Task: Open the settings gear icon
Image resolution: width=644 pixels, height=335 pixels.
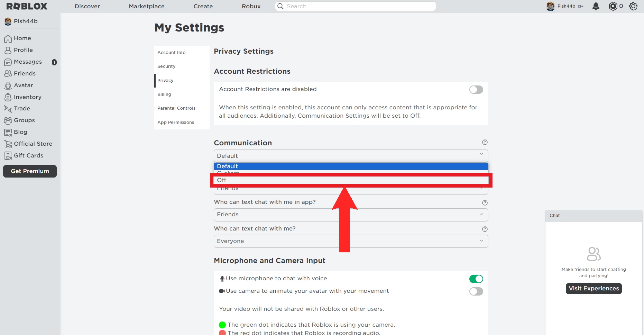Action: pos(633,6)
